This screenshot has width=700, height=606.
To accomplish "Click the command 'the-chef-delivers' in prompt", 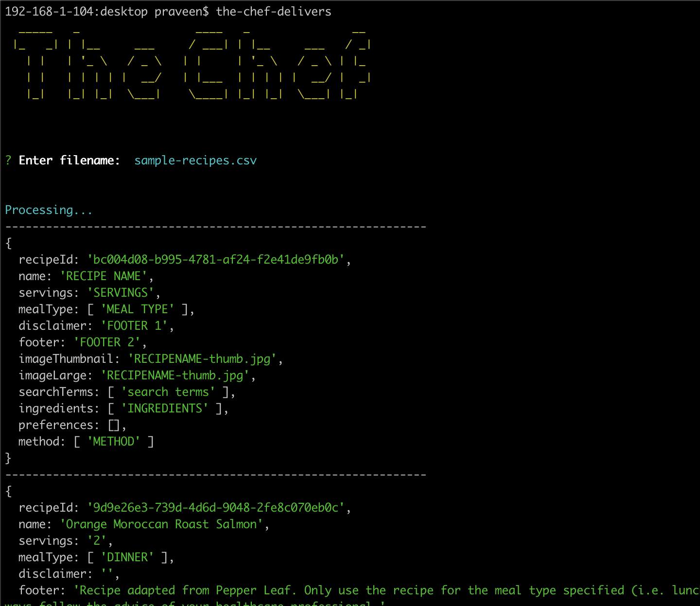I will 274,11.
